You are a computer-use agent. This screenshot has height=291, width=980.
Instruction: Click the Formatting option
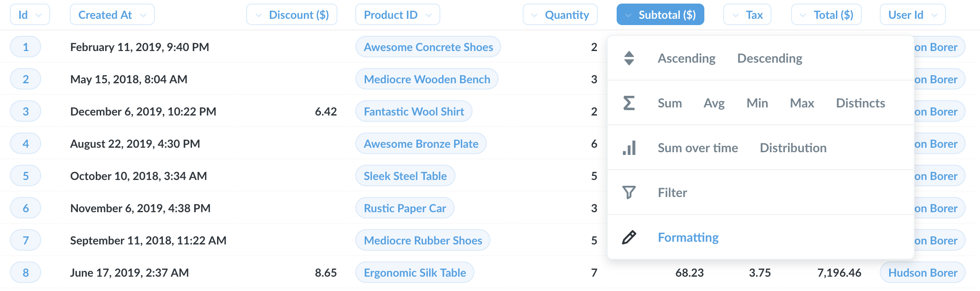[x=688, y=237]
